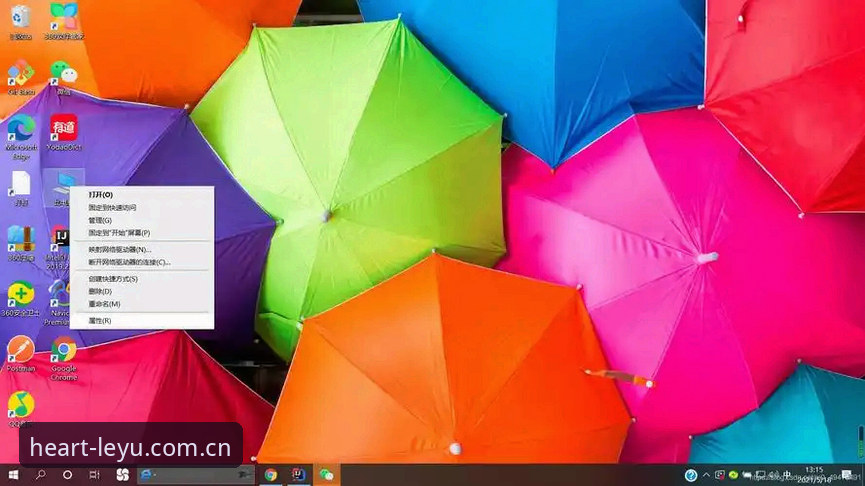Viewport: 865px width, 486px height.
Task: Click the Google Chrome desktop shortcut
Action: tap(64, 359)
